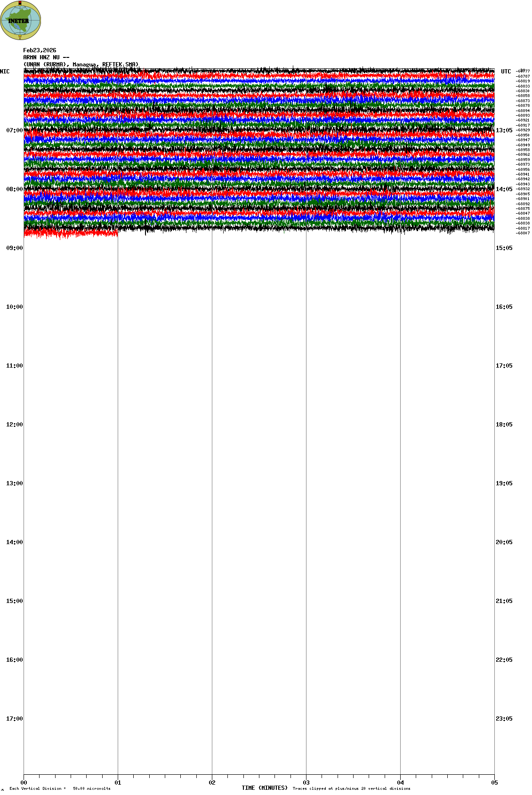Click the TIME (MINUTES) axis title

265,788
